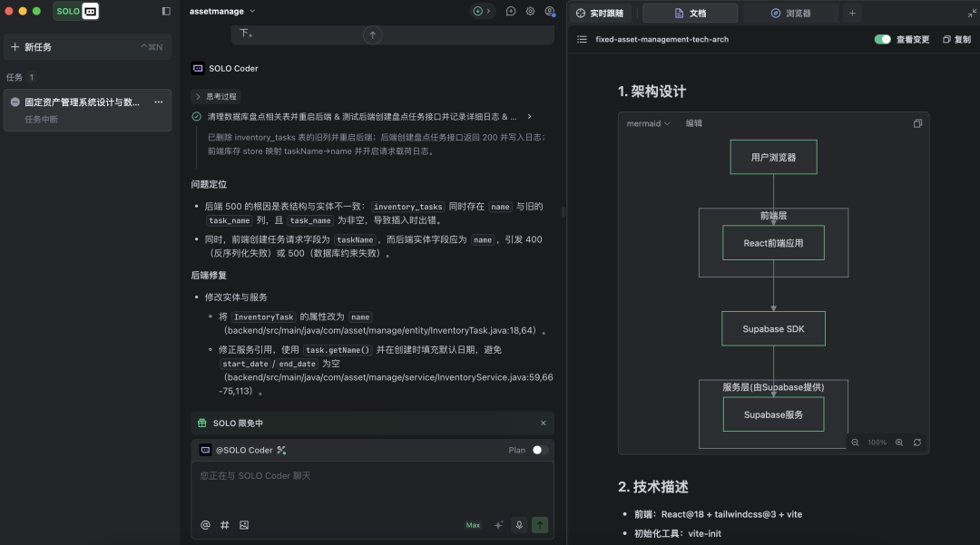980x545 pixels.
Task: Click the # context reference icon
Action: pos(224,525)
